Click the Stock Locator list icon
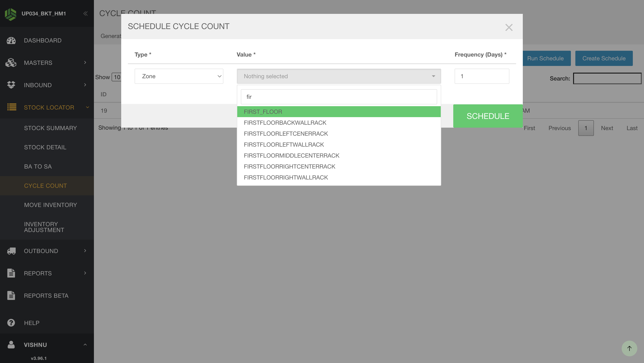The image size is (644, 363). pos(11,107)
